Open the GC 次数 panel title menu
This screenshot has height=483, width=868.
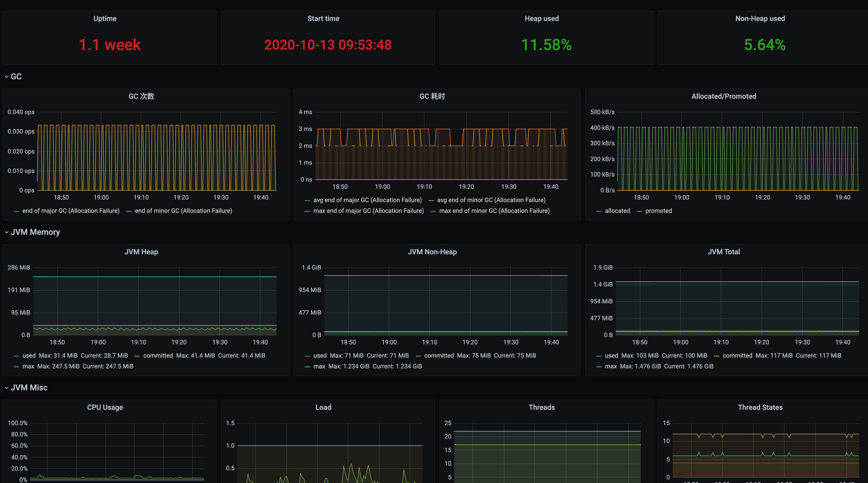(x=141, y=96)
